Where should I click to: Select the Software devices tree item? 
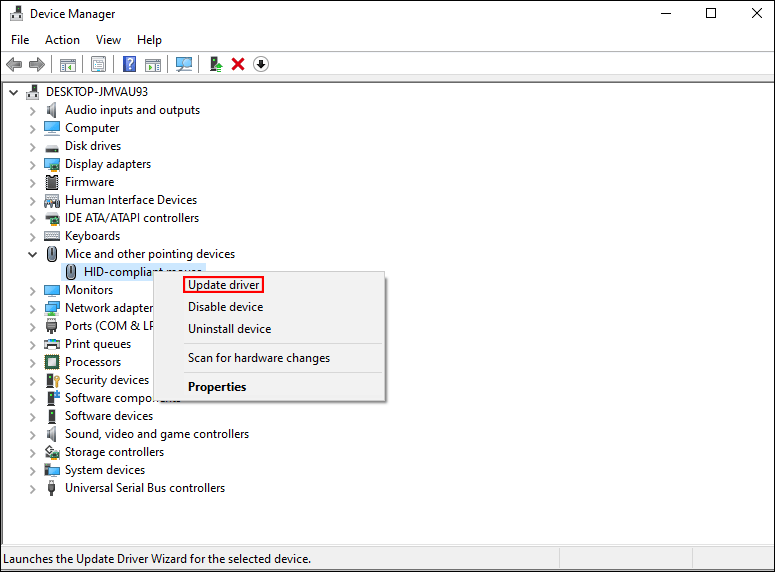coord(109,416)
